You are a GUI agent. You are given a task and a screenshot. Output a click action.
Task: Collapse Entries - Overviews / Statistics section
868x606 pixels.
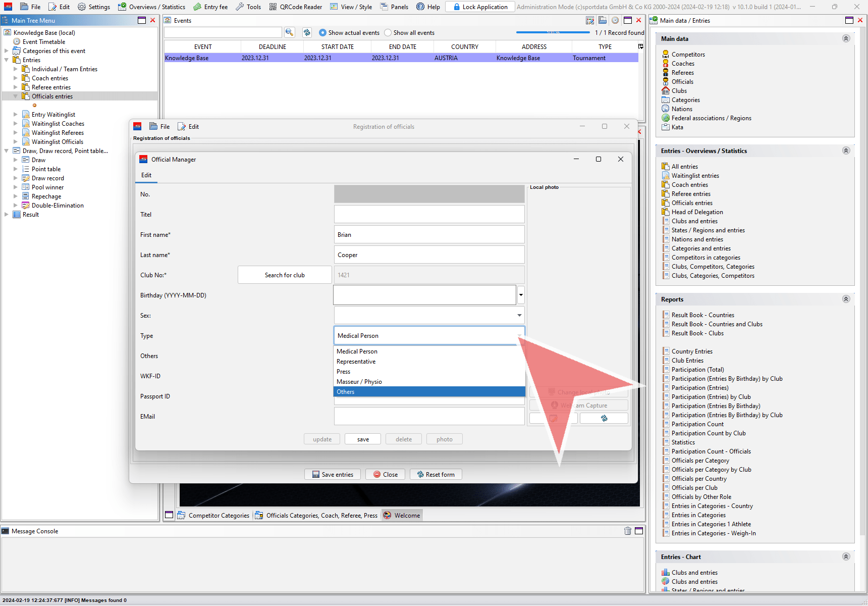coord(846,150)
